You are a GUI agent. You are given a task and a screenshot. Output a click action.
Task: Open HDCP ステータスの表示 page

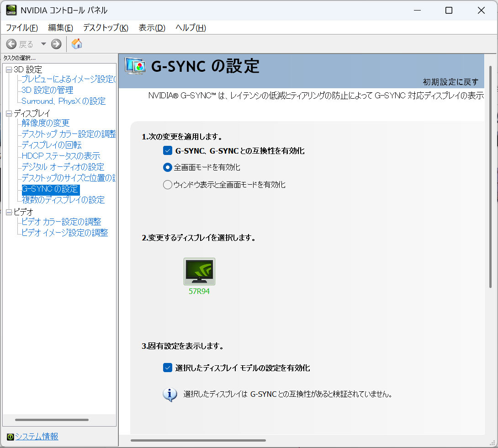coord(61,156)
